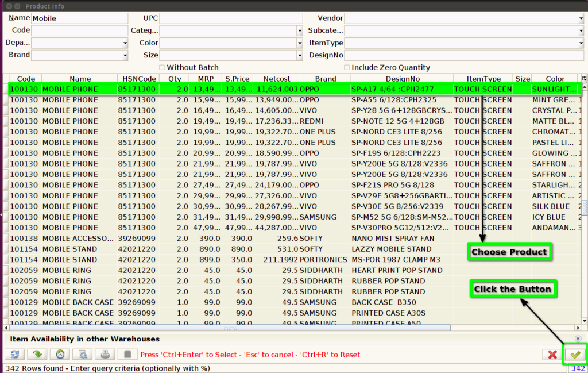Click the Item Availability in other Warehouses header

click(85, 339)
